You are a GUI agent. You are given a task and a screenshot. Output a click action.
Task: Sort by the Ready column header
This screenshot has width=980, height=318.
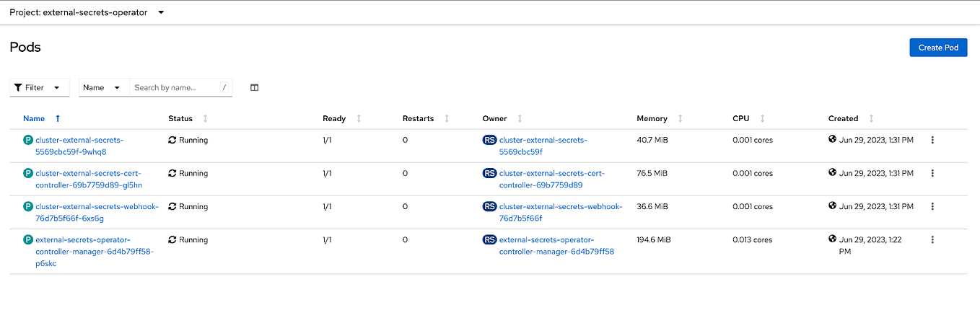[334, 118]
